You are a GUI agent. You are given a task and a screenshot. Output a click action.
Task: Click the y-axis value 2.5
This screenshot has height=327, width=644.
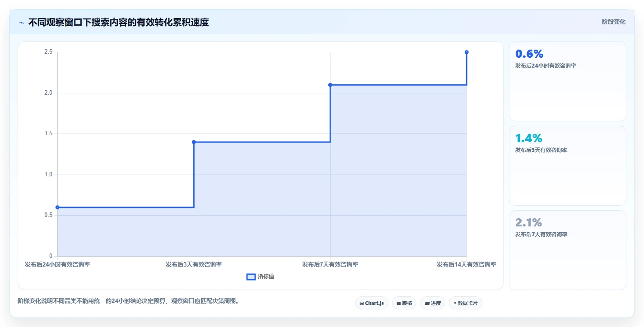pos(48,52)
